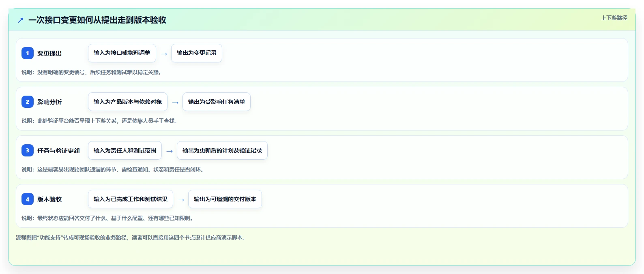644x274 pixels.
Task: Select the 输入为已完成工作和测试结果 box
Action: pyautogui.click(x=131, y=199)
